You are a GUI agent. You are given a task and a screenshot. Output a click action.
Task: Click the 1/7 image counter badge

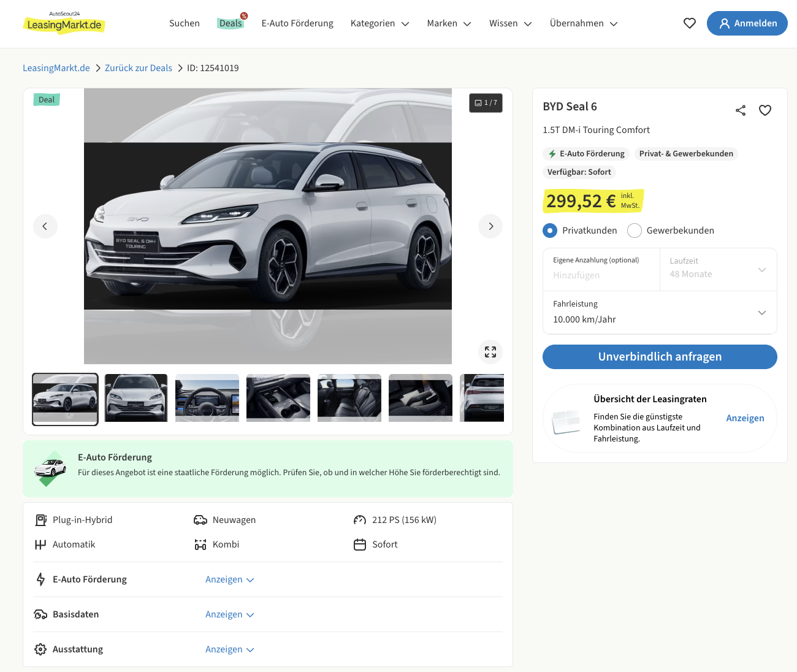pos(486,103)
